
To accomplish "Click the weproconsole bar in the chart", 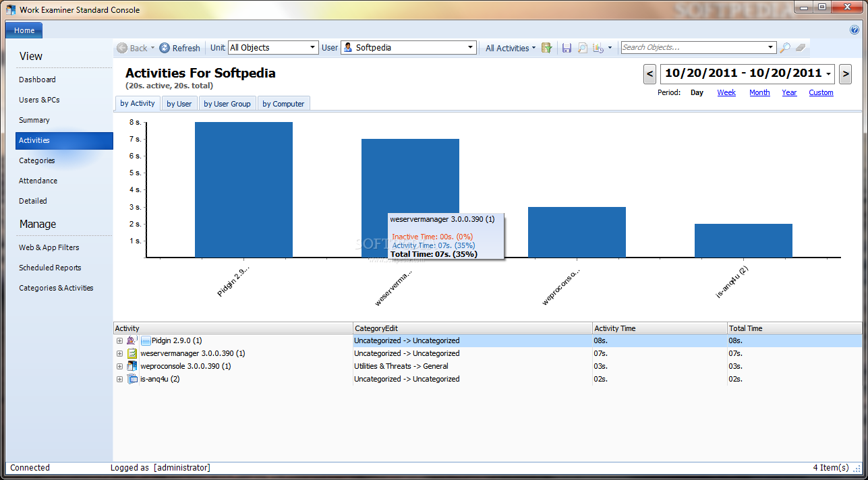I will coord(577,232).
